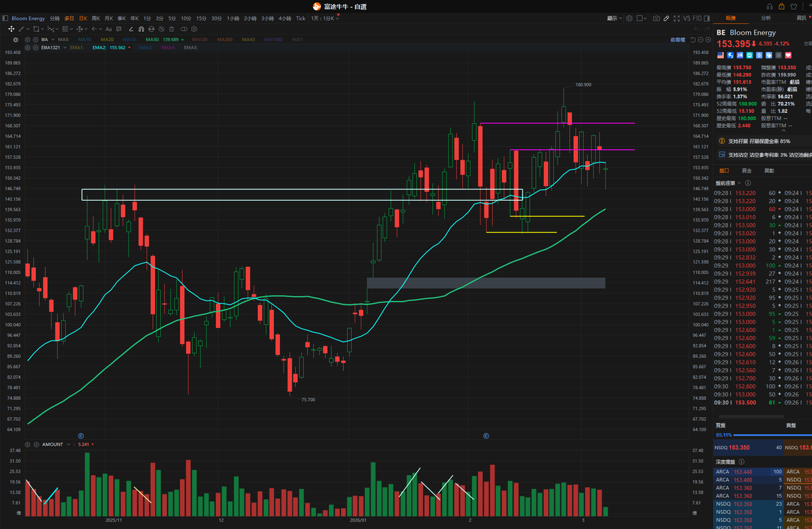Open MA indicator settings gear

pyautogui.click(x=27, y=40)
